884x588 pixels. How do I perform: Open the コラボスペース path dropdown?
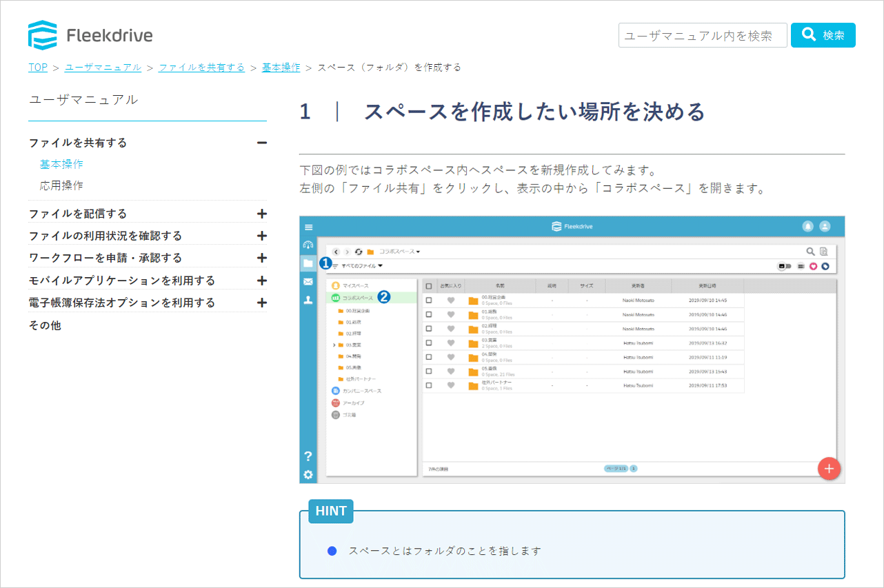(399, 252)
